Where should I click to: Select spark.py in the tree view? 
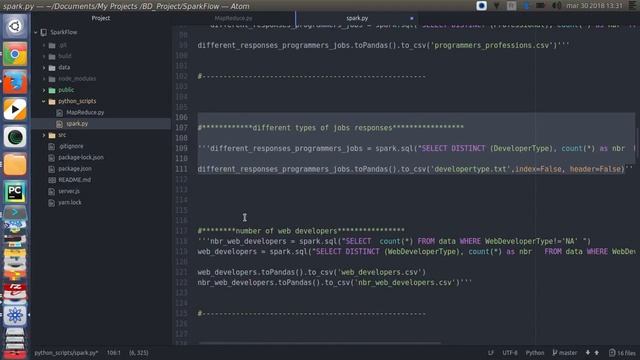tap(77, 124)
